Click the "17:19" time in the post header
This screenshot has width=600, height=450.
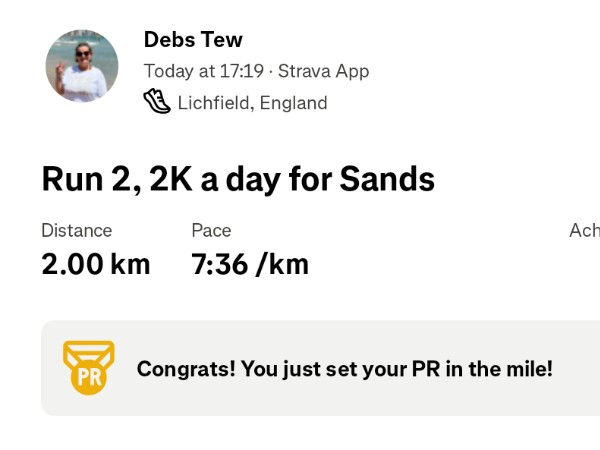244,71
